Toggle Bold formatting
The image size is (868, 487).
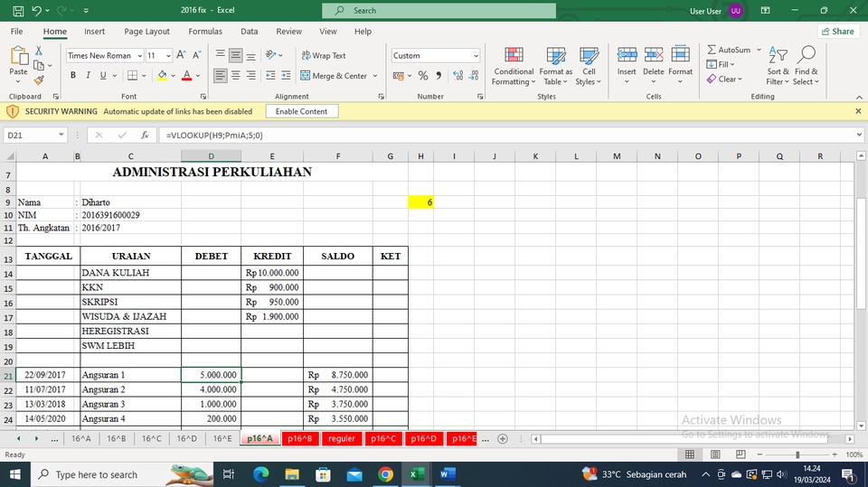click(x=73, y=75)
